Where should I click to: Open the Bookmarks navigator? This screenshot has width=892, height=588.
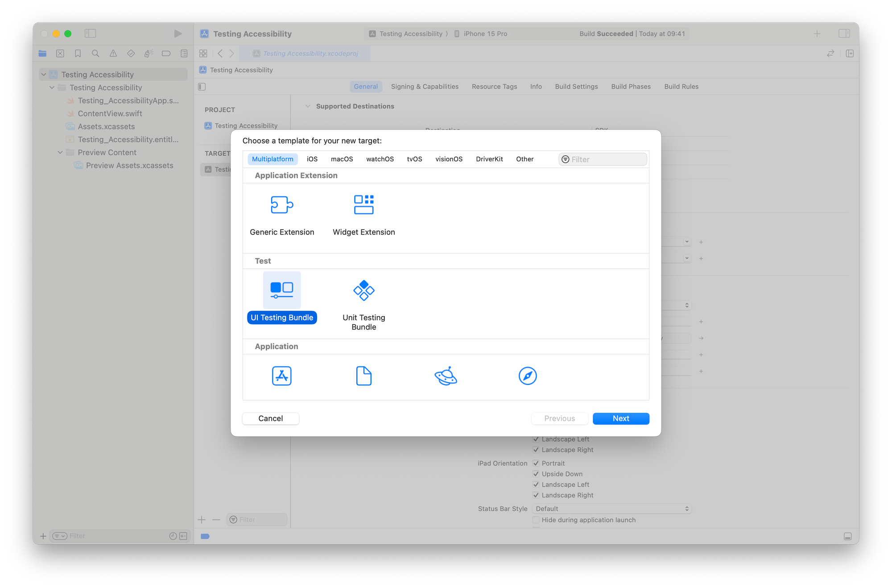pos(78,53)
